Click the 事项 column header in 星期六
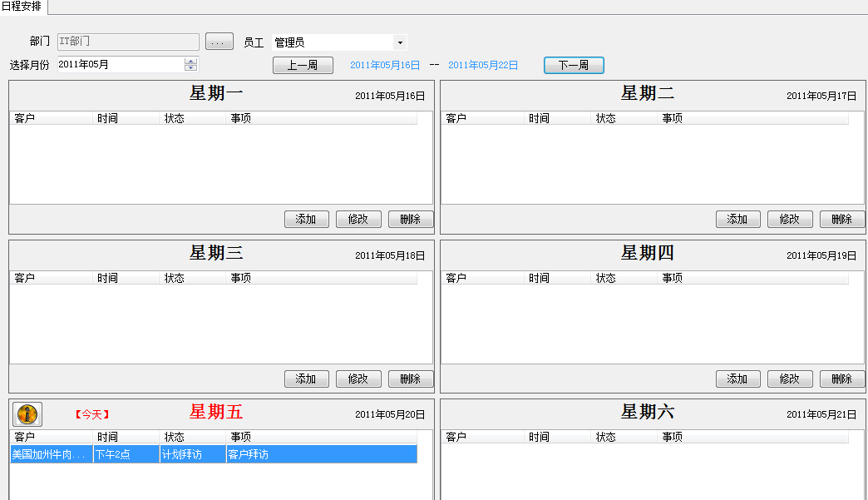Image resolution: width=868 pixels, height=500 pixels. pyautogui.click(x=753, y=437)
